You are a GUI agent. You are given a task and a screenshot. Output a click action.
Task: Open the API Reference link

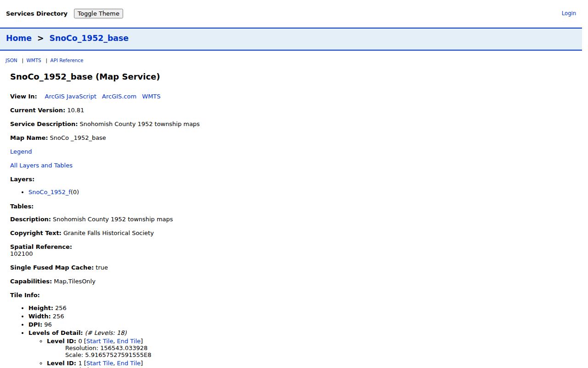tap(67, 60)
